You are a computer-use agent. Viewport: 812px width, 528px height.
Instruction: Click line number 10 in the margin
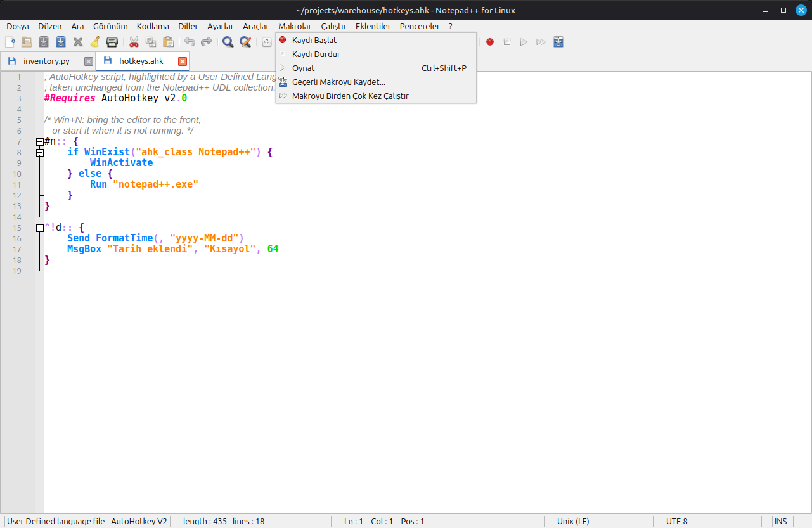click(16, 174)
